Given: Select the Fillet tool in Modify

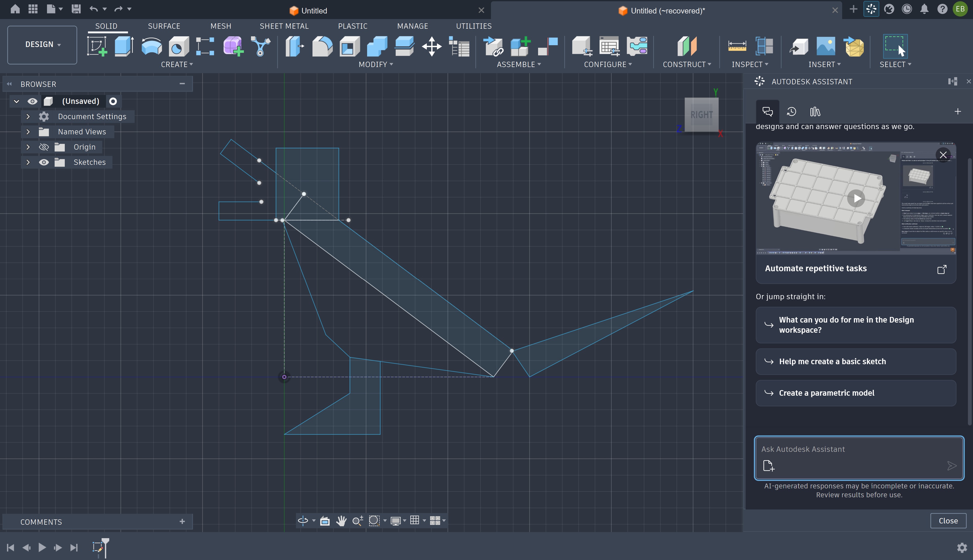Looking at the screenshot, I should (x=322, y=46).
